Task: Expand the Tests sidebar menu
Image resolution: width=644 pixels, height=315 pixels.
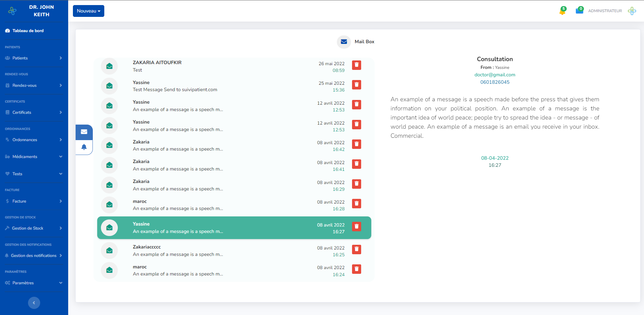Action: 34,174
